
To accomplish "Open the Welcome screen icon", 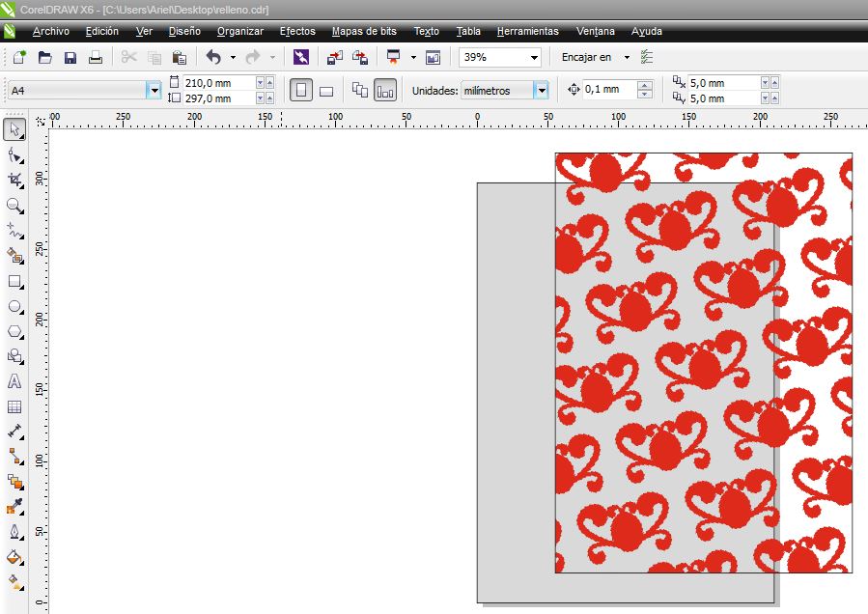I will pos(433,57).
